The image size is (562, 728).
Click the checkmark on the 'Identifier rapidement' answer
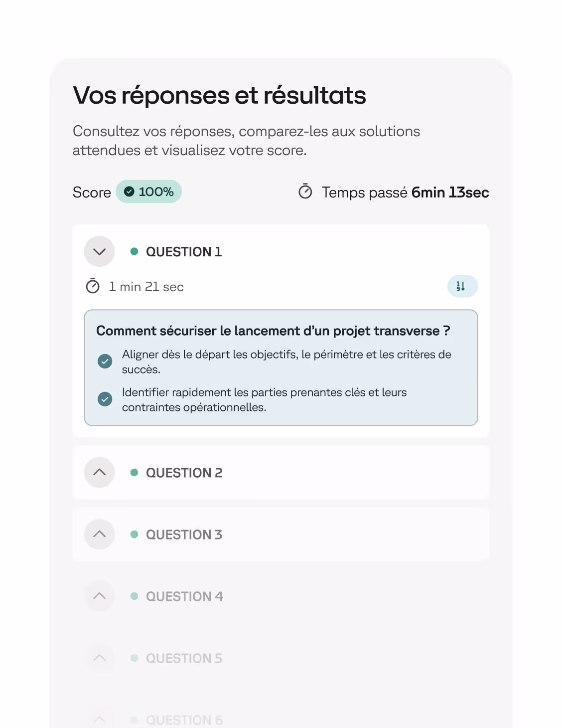tap(105, 399)
